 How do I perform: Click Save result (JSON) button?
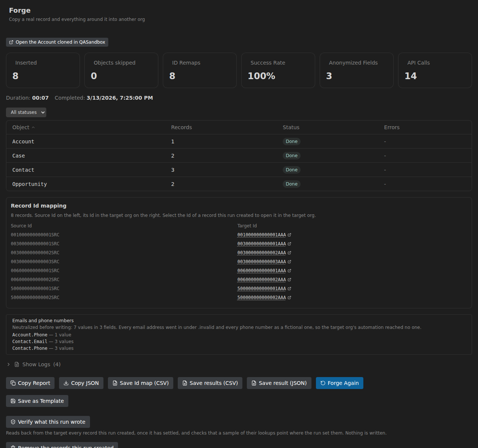coord(279,383)
